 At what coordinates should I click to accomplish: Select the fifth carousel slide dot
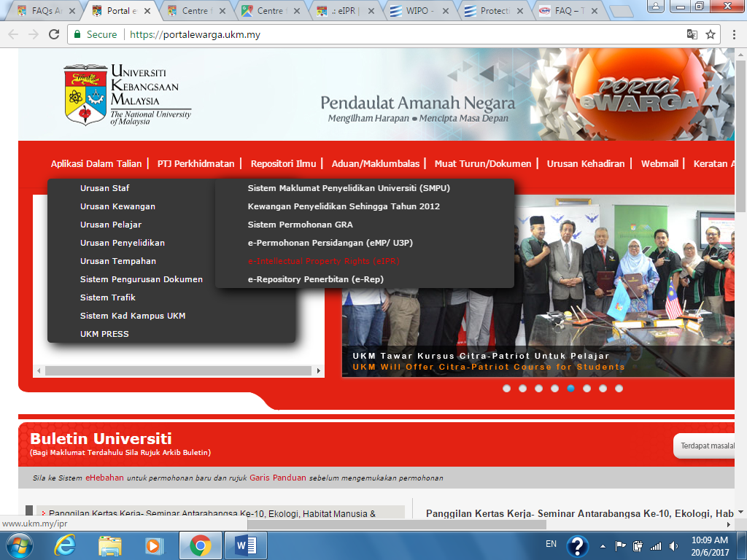coord(570,389)
